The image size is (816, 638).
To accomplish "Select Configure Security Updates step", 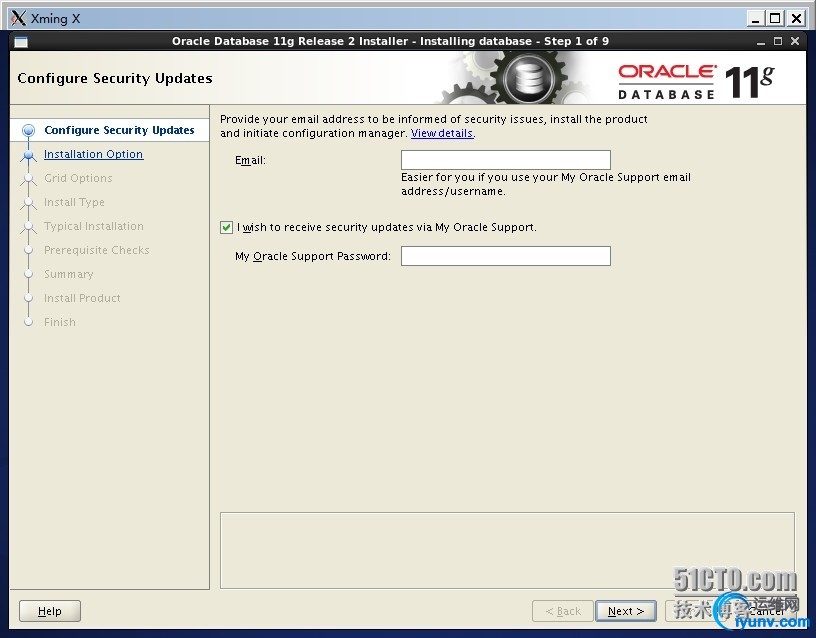I will [x=119, y=130].
